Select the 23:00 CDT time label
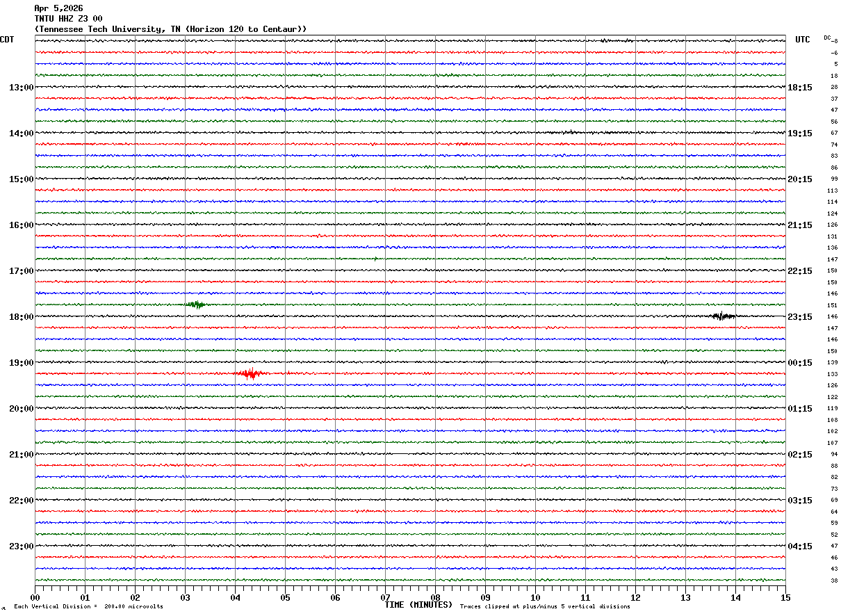The width and height of the screenshot is (841, 616). 21,546
